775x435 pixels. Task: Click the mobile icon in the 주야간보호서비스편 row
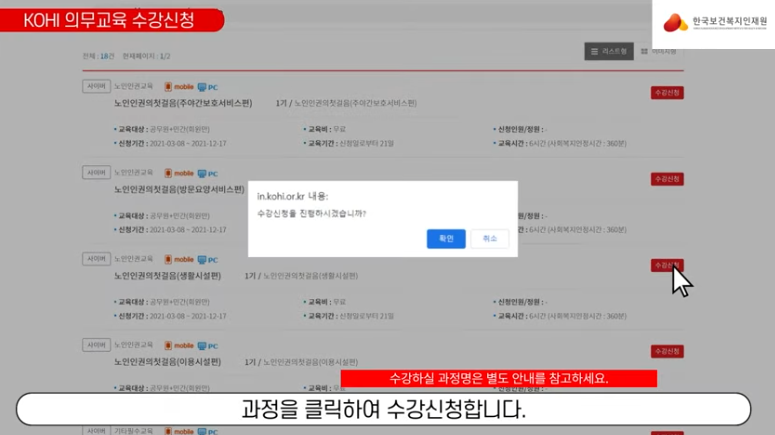coord(179,87)
